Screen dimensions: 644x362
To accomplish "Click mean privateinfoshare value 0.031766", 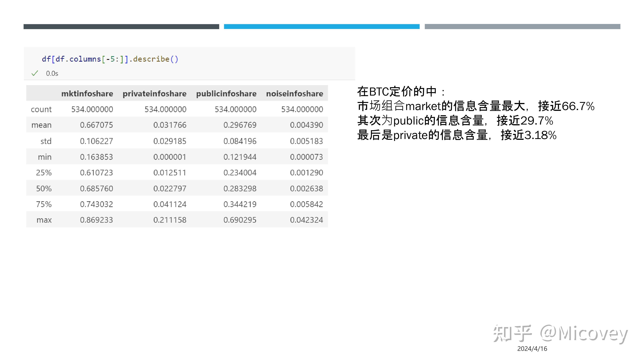I will 170,125.
